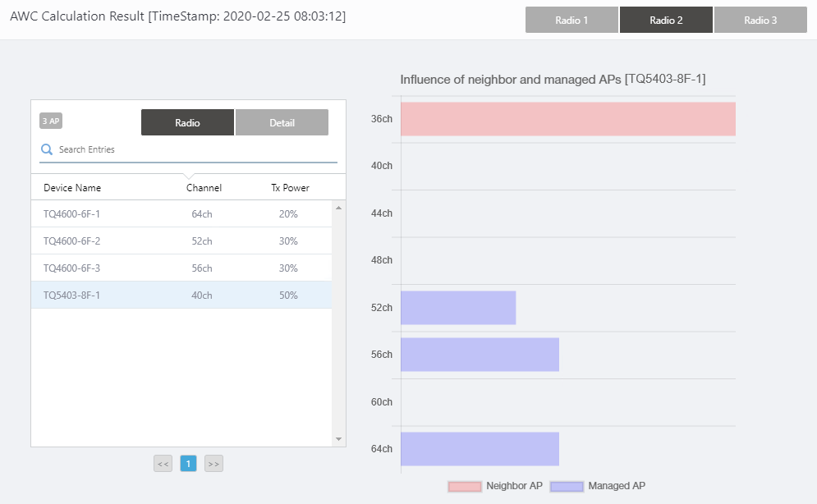Show the Radio view in AP list
The height and width of the screenshot is (504, 817).
point(187,123)
